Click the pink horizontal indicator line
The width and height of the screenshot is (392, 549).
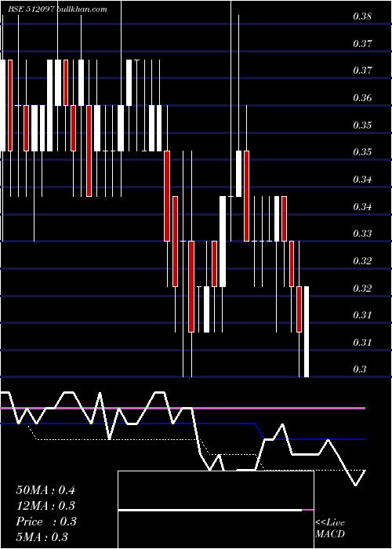tap(183, 409)
